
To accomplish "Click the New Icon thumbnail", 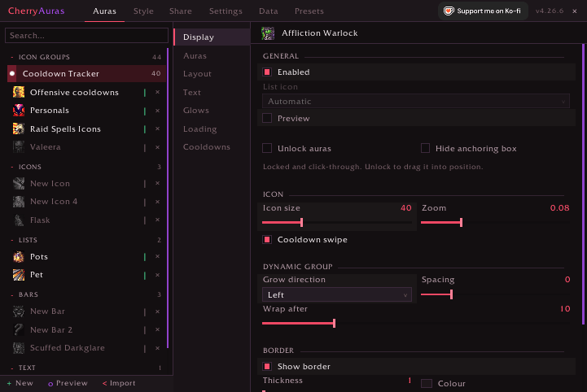I will [19, 183].
